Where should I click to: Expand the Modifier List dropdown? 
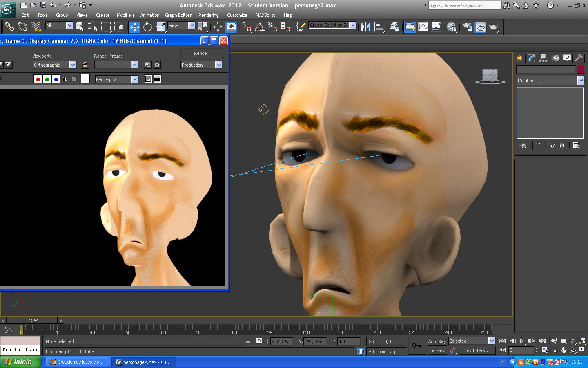tap(550, 81)
